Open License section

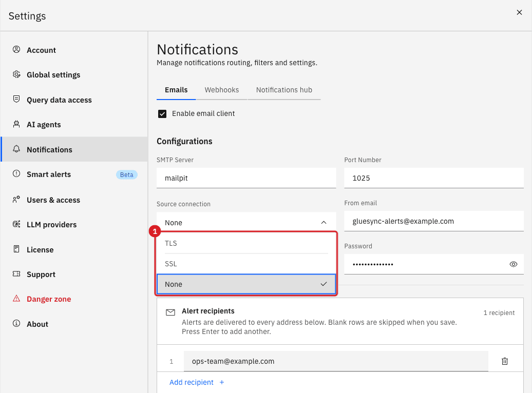[x=74, y=249]
